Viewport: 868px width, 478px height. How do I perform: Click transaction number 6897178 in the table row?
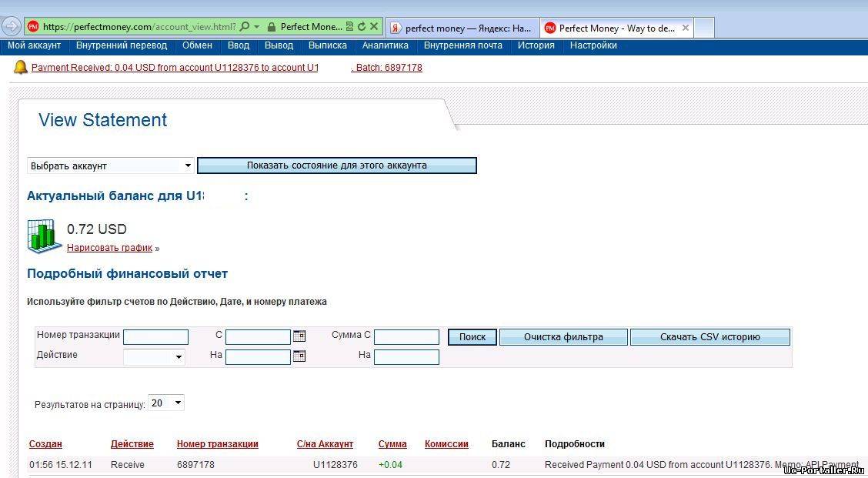coord(195,465)
